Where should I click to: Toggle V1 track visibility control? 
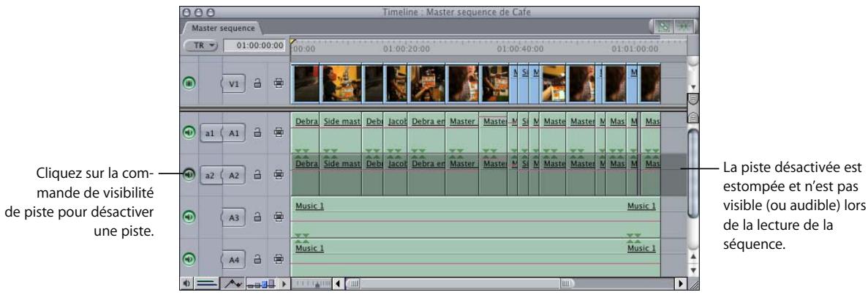189,83
